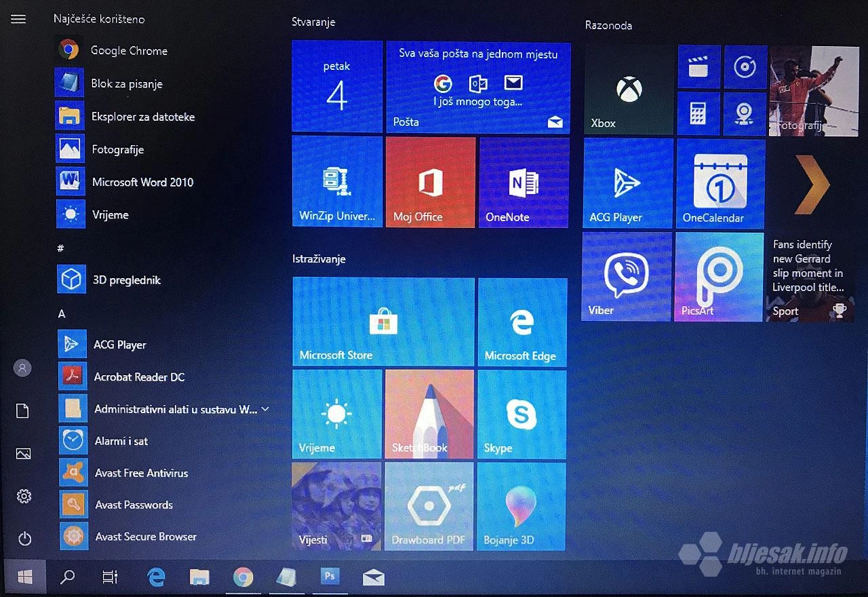
Task: Open the OneCalendar tile
Action: (x=721, y=184)
